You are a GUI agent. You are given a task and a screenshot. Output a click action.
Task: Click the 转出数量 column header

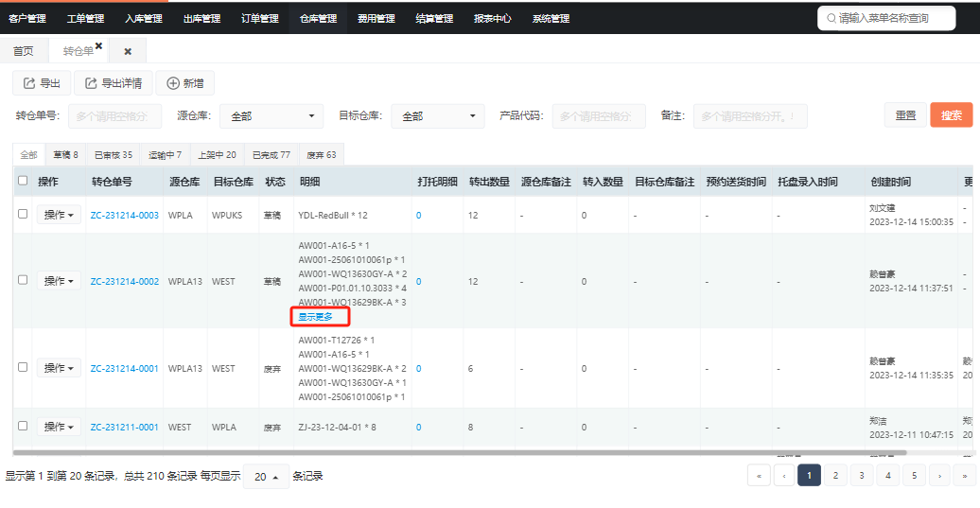point(489,182)
